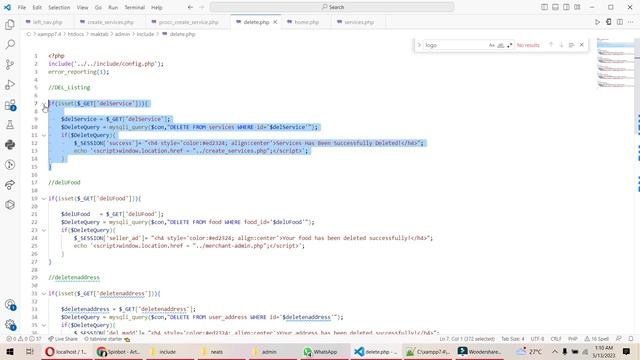Split the editor to the right
This screenshot has height=360, width=640.
pos(620,22)
